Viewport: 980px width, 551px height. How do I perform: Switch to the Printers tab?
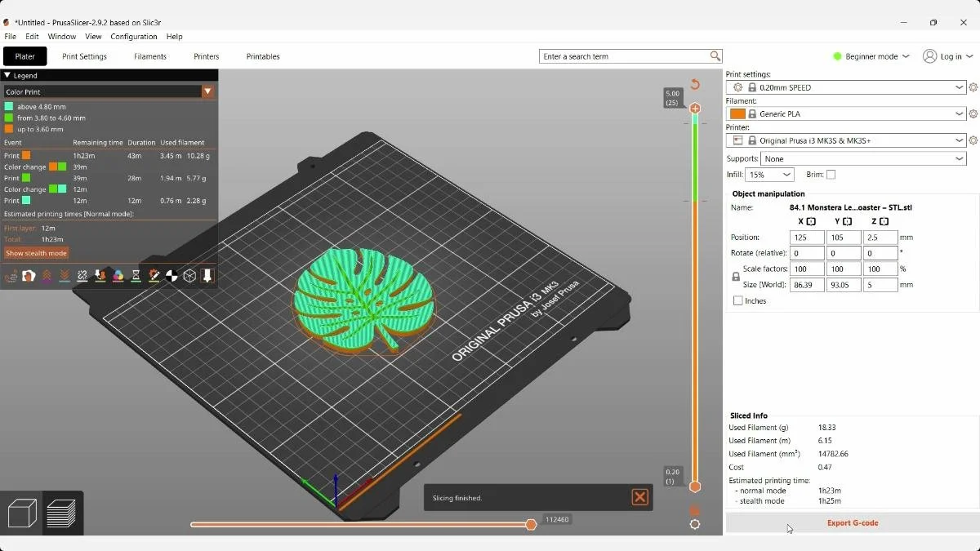pyautogui.click(x=206, y=56)
